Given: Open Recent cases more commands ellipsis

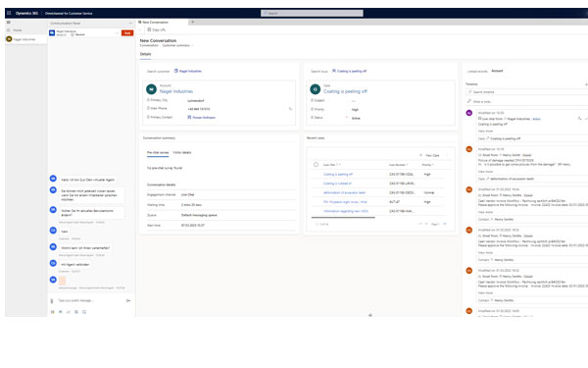Looking at the screenshot, I should click(447, 155).
